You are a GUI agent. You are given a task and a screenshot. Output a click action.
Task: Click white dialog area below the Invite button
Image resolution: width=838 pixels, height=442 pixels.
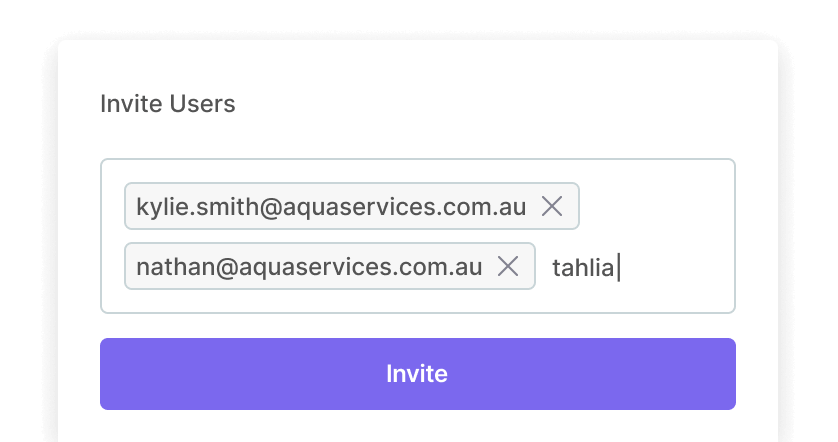[x=417, y=427]
